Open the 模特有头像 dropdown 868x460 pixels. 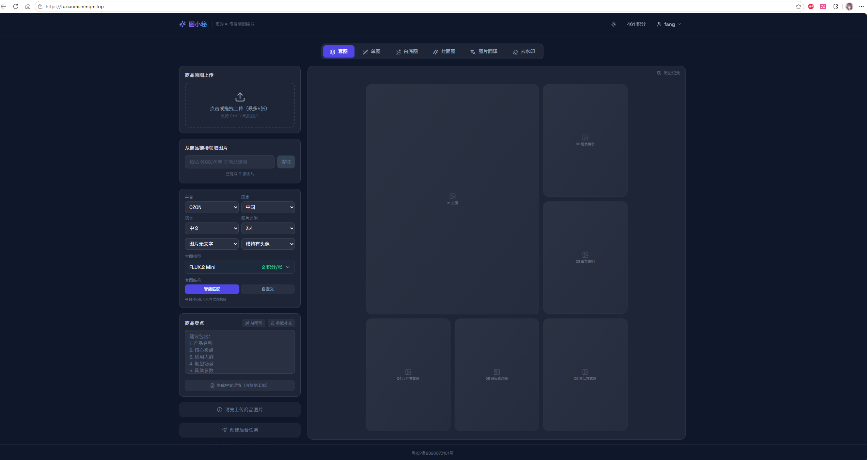(268, 244)
